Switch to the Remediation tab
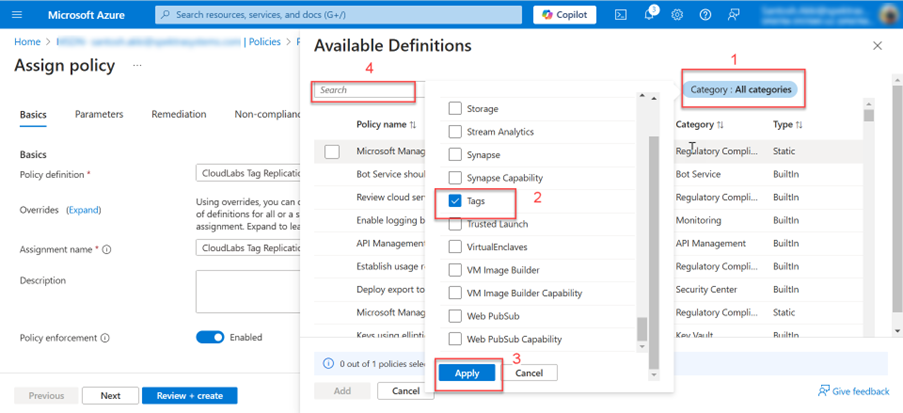This screenshot has width=903, height=413. (179, 115)
